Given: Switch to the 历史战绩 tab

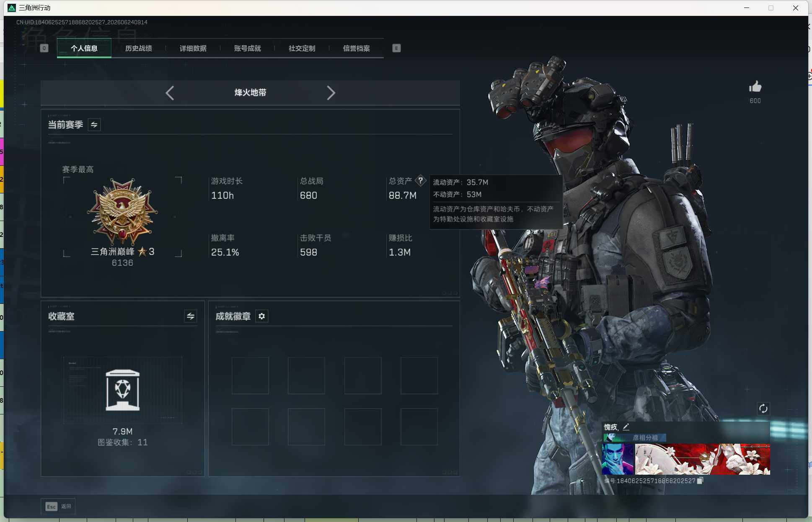Looking at the screenshot, I should 139,49.
